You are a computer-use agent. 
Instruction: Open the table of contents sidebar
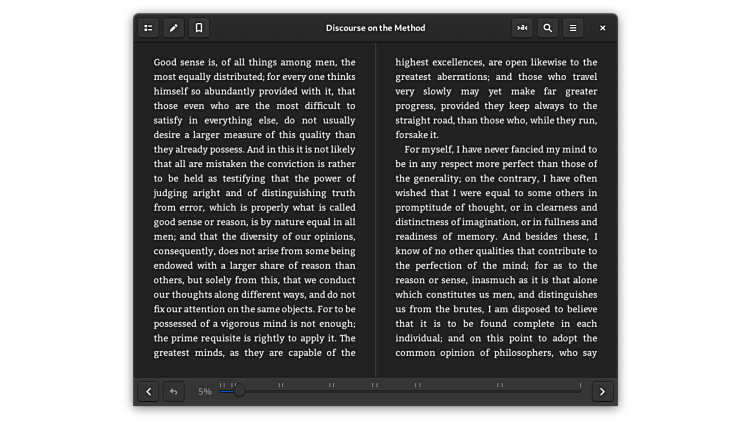(x=148, y=28)
